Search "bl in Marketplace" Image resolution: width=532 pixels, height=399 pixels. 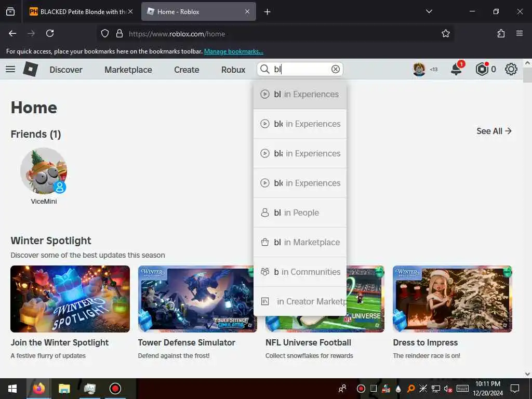point(300,242)
